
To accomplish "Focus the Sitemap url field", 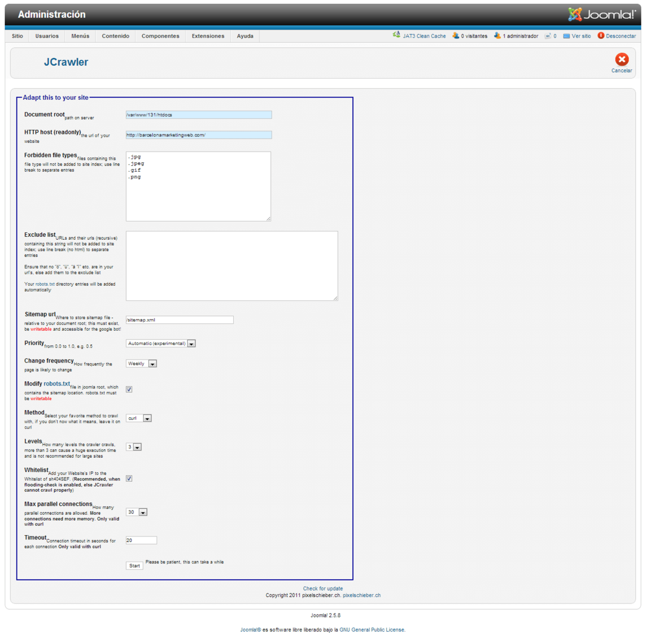I will 180,320.
